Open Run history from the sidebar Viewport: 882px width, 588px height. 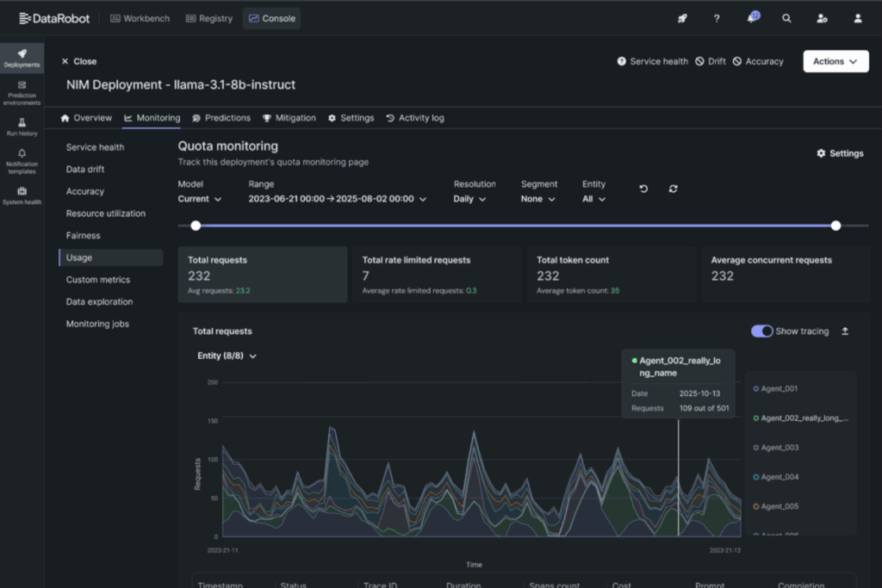22,127
